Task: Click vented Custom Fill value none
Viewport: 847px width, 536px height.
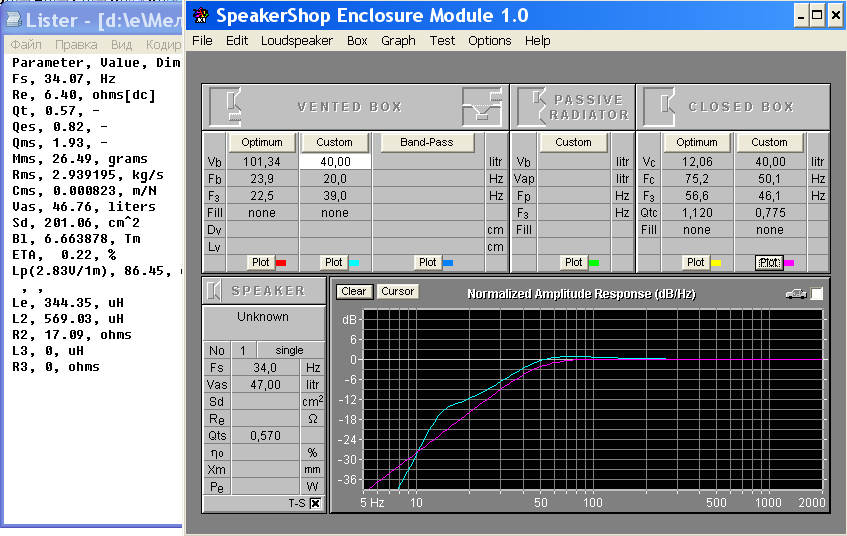Action: (x=335, y=213)
